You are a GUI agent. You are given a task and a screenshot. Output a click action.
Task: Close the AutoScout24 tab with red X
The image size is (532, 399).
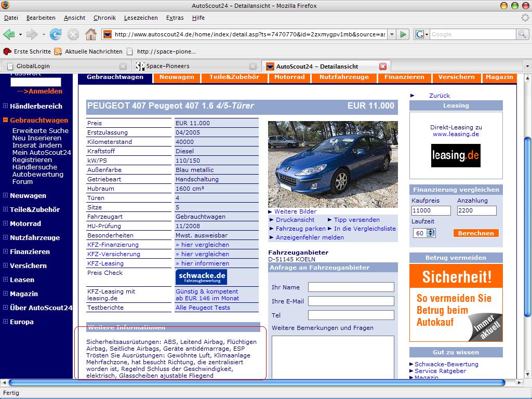383,66
